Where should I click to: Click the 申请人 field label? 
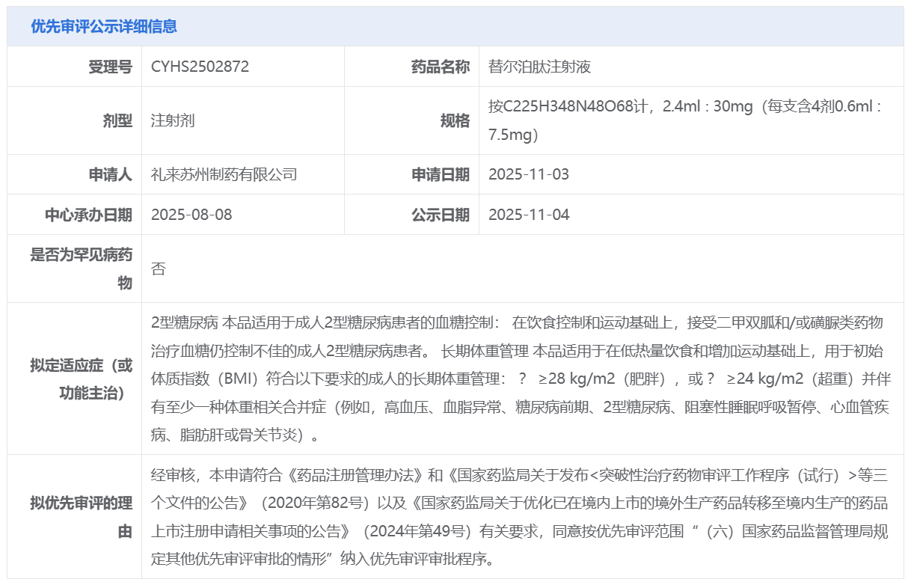pos(110,174)
